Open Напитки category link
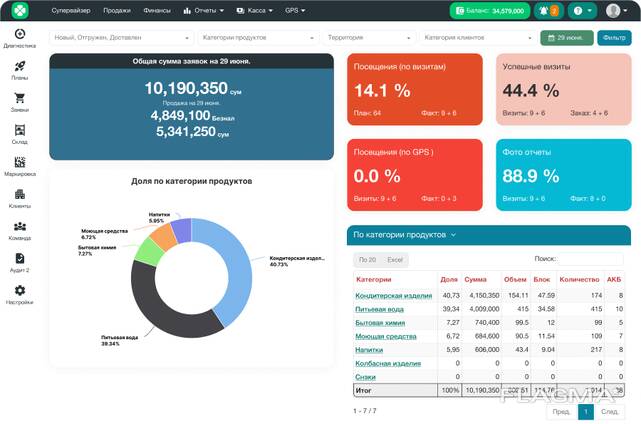 point(369,350)
